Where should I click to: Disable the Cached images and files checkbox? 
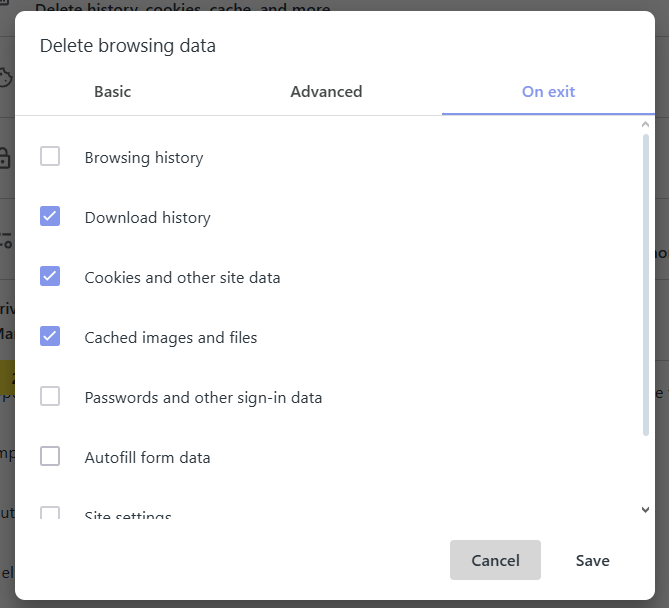click(50, 337)
